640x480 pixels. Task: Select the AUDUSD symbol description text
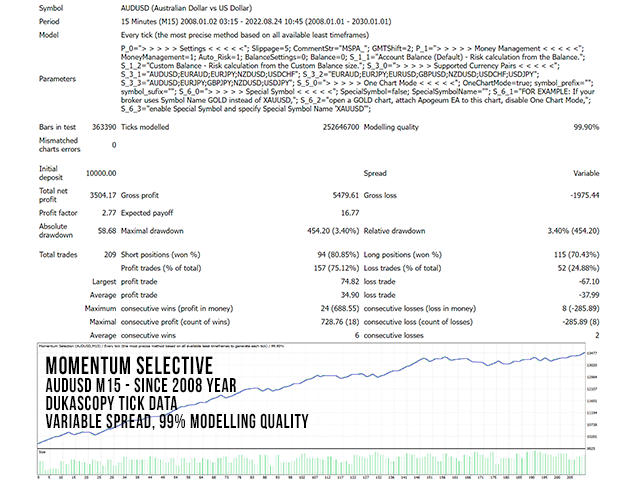click(x=187, y=8)
